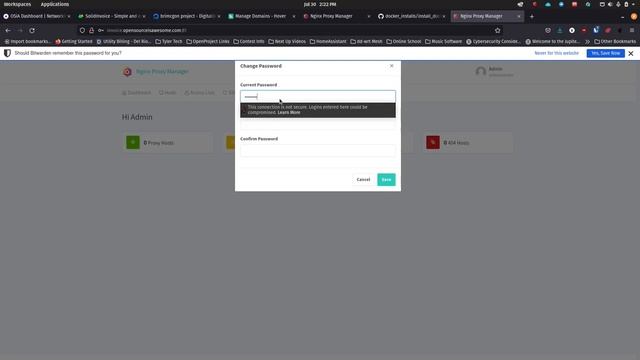Cancel the Change Password dialog
Screen dimensions: 640x360
click(x=363, y=180)
